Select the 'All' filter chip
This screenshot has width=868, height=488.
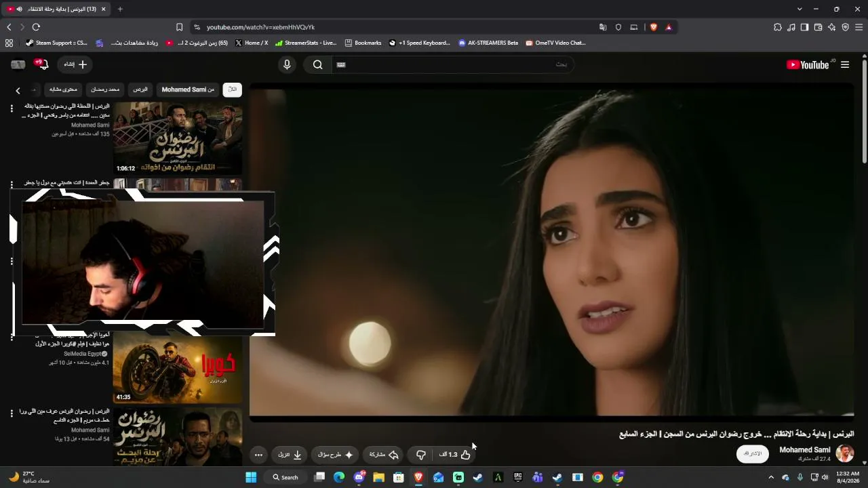coord(233,89)
